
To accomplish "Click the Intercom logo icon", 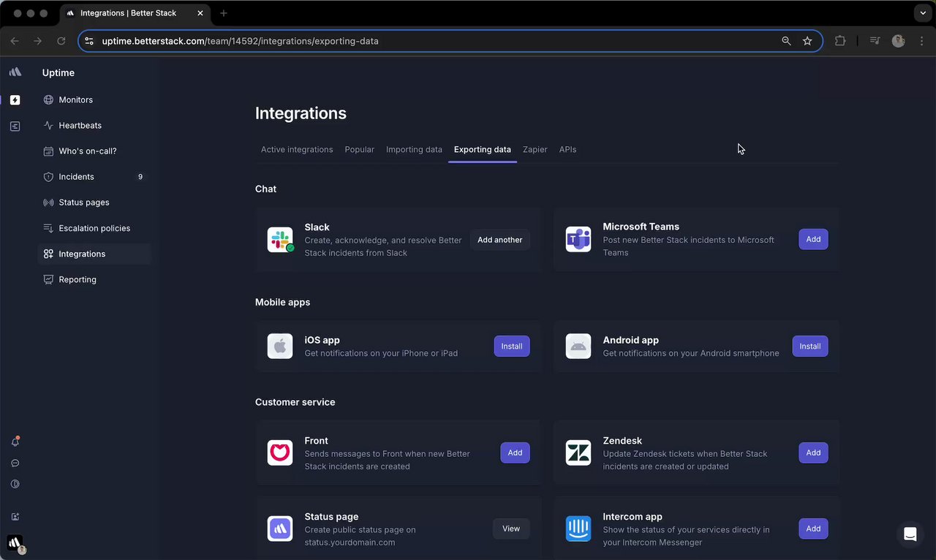I will (578, 529).
